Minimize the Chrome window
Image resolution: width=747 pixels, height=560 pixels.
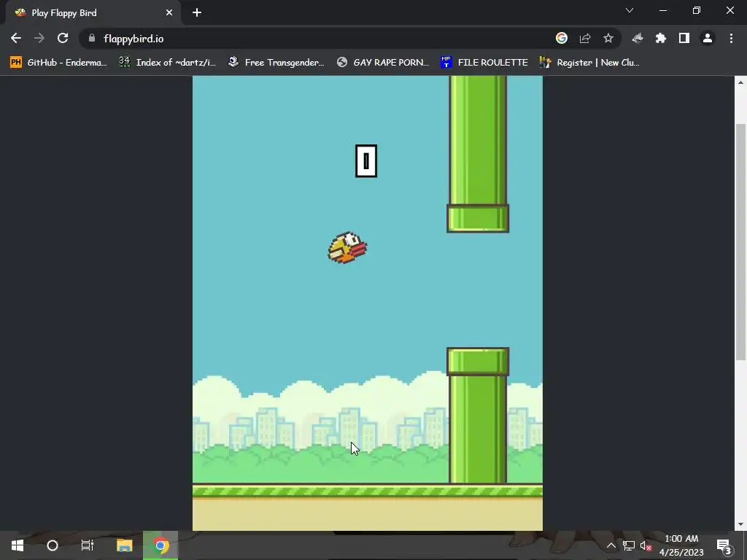(x=663, y=10)
